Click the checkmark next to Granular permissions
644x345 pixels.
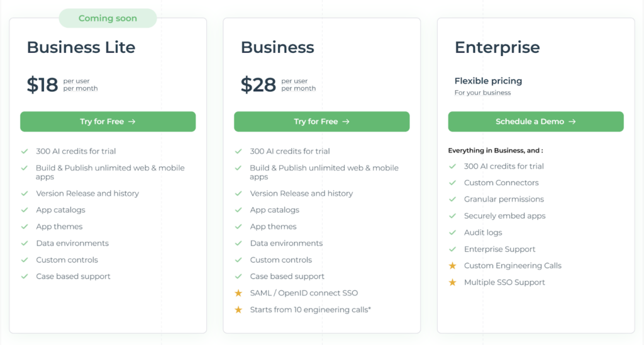(452, 199)
